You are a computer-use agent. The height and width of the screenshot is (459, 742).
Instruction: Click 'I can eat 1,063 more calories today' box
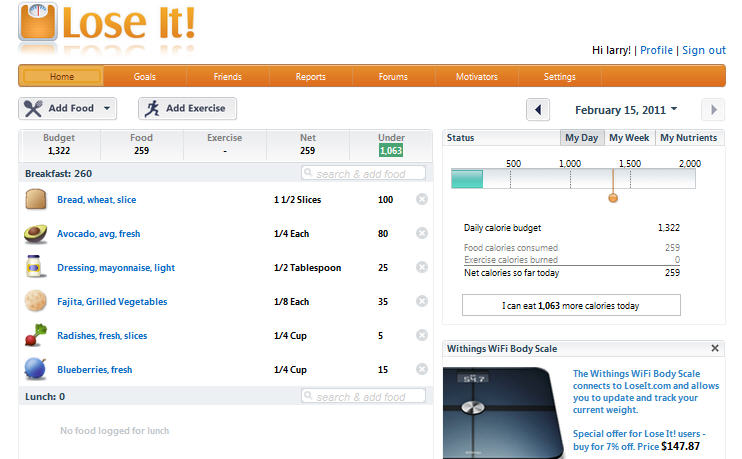[571, 305]
